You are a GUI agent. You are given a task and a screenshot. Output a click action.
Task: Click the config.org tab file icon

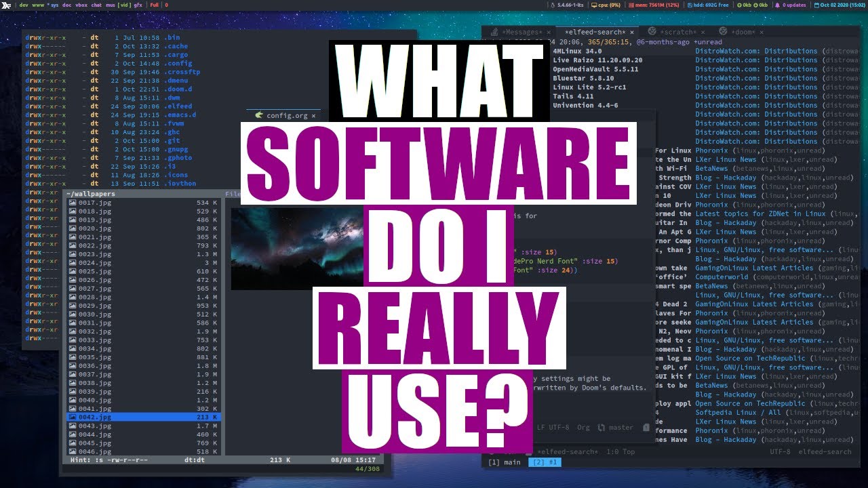click(x=258, y=116)
